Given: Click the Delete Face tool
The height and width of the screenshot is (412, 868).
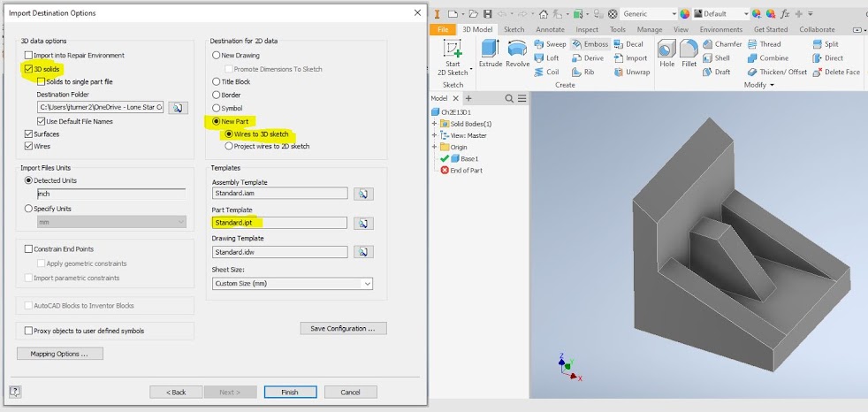Looking at the screenshot, I should 836,72.
